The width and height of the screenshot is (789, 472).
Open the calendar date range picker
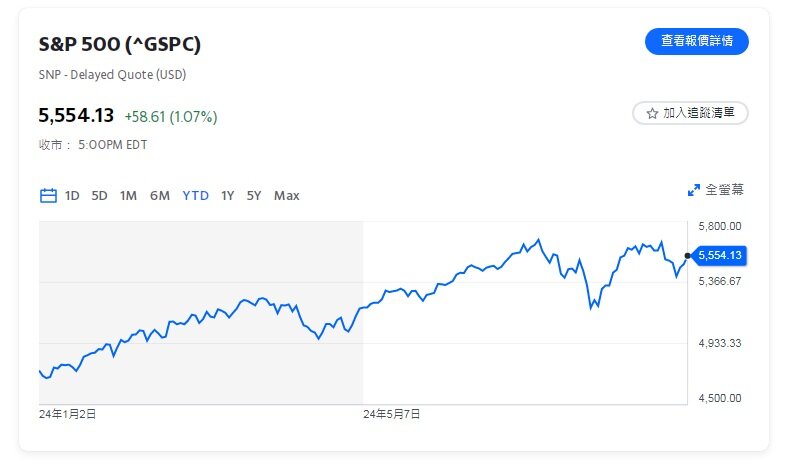point(48,196)
